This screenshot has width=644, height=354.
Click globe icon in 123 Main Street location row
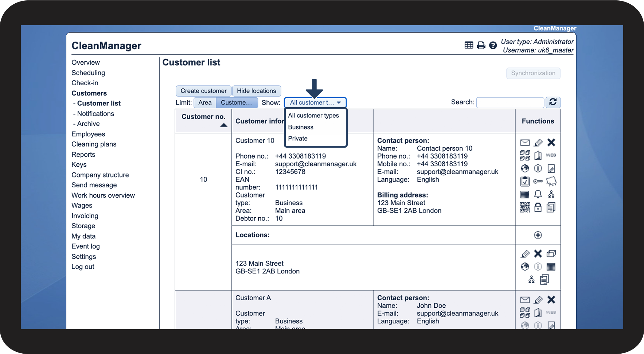coord(525,267)
